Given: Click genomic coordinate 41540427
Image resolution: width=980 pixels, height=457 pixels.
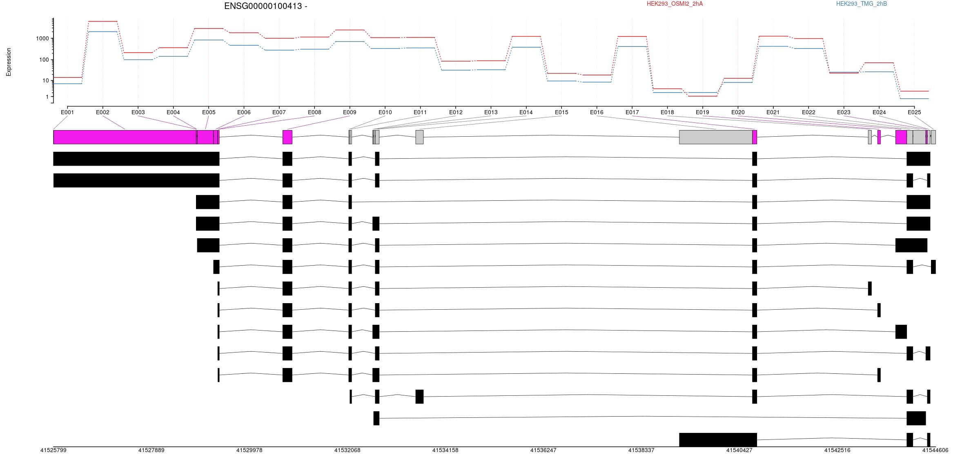Looking at the screenshot, I should (739, 450).
